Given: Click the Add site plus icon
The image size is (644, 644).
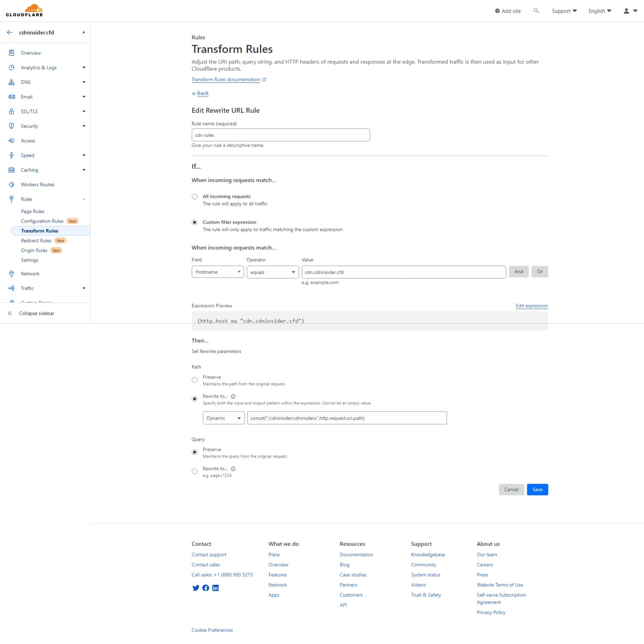Looking at the screenshot, I should tap(497, 11).
